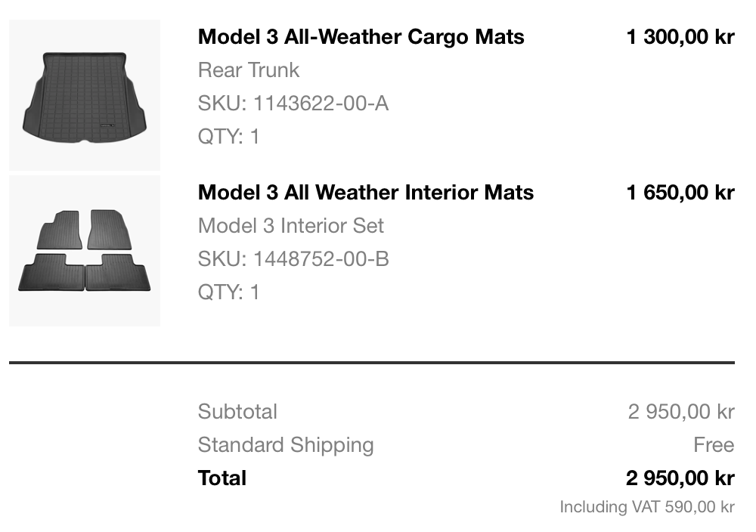Click the subtotal amount 2 950,00 kr
This screenshot has height=532, width=756.
pyautogui.click(x=681, y=412)
